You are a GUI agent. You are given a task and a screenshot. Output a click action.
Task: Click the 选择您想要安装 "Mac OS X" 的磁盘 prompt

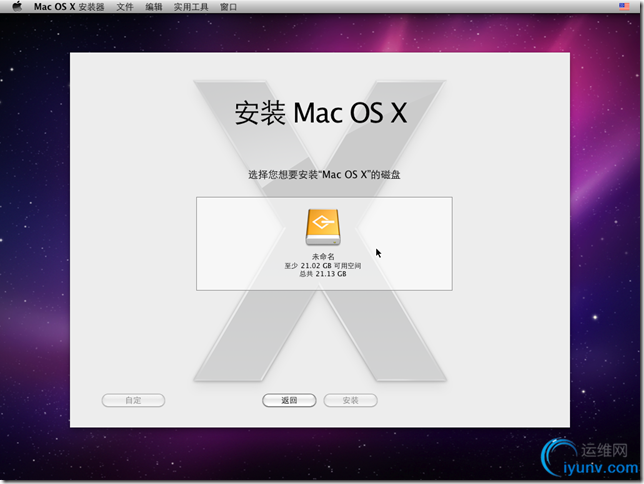tap(324, 175)
